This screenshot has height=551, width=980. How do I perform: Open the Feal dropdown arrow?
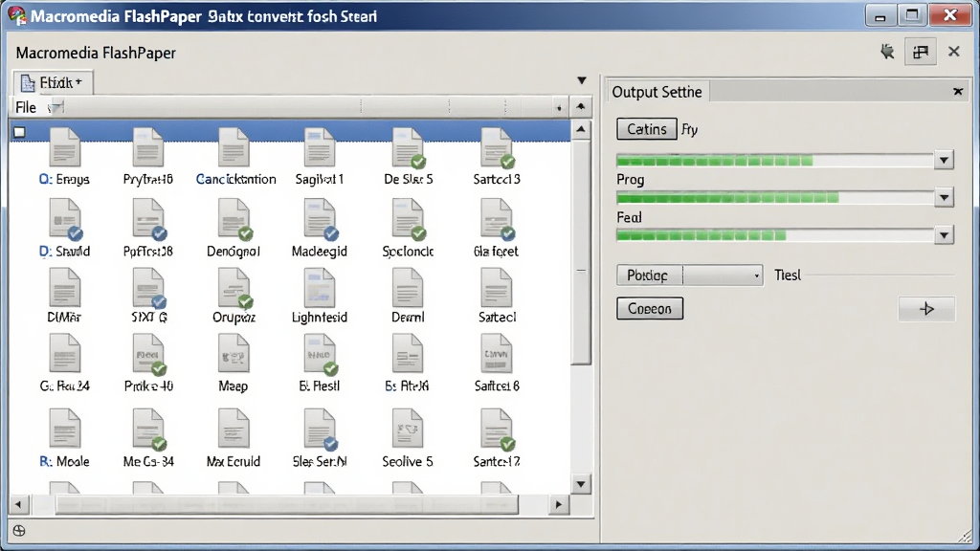(945, 235)
